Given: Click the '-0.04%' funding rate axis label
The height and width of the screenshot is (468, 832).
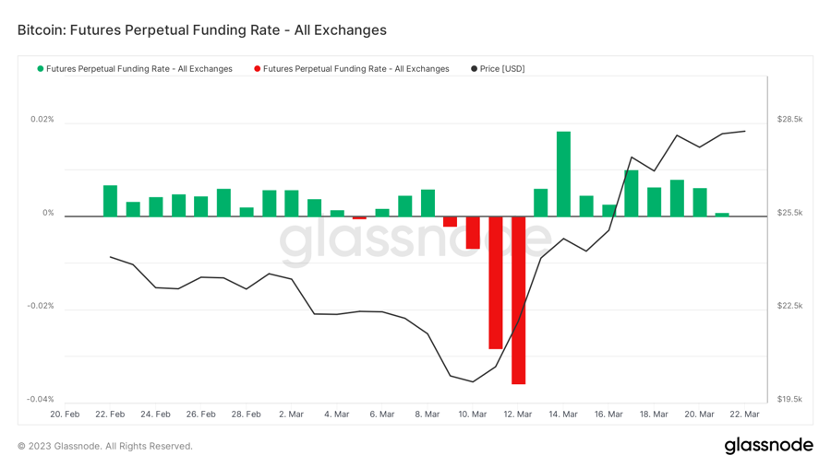Looking at the screenshot, I should [40, 399].
